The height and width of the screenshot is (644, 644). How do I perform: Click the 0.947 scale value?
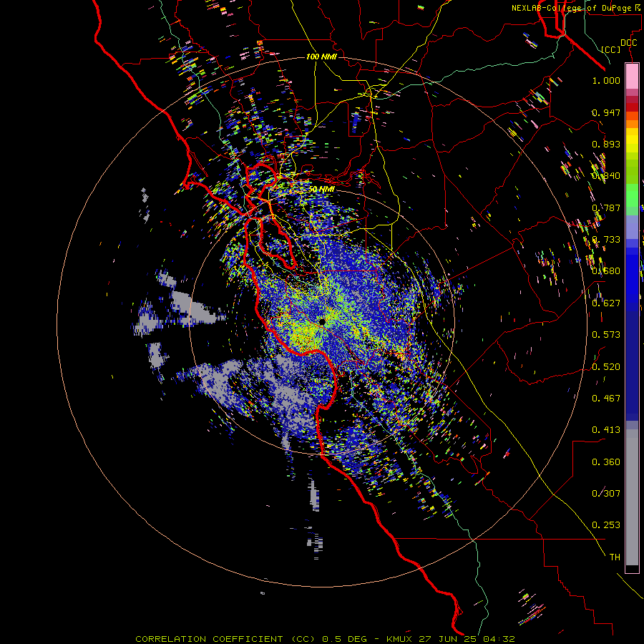click(x=606, y=112)
